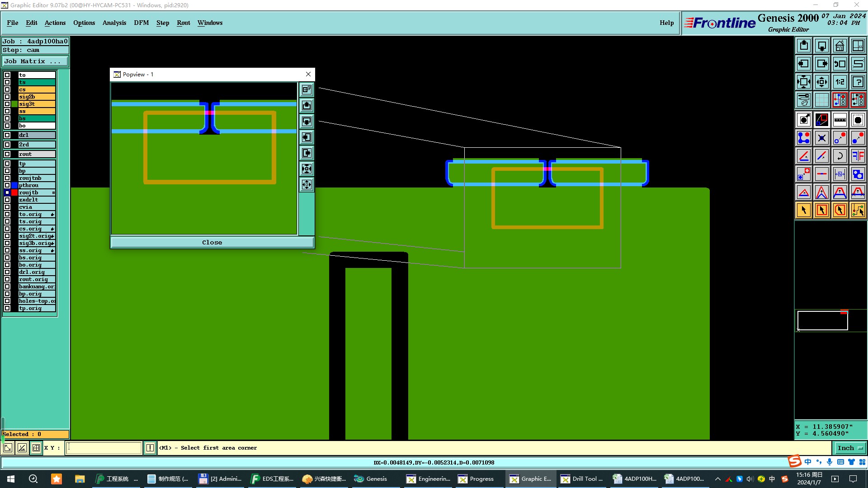
Task: Select the rotate feature tool
Action: [x=840, y=156]
